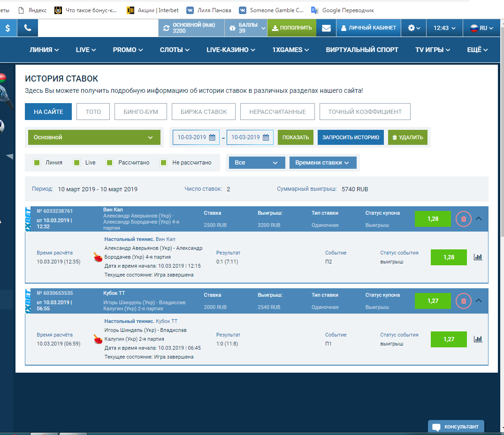Click table tennis icon in Вин Кап bet

coord(98,257)
